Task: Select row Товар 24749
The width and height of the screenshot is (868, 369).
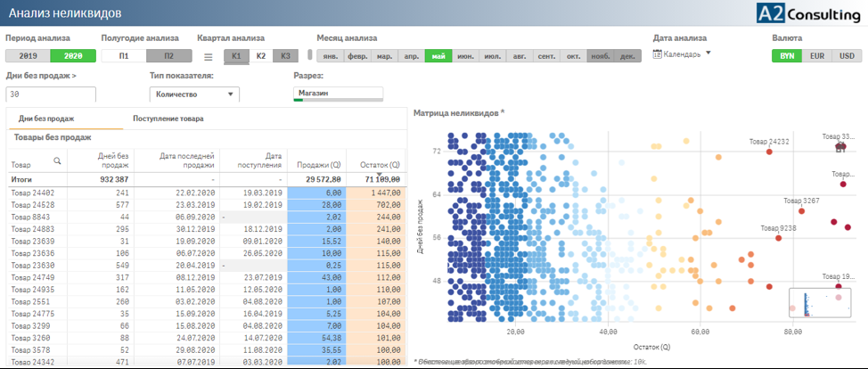Action: pyautogui.click(x=207, y=277)
